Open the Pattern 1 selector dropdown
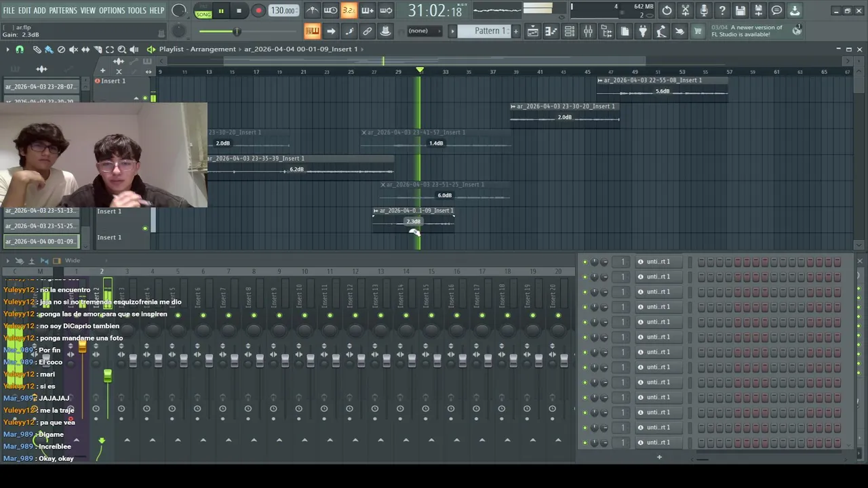The width and height of the screenshot is (868, 488). pos(483,31)
